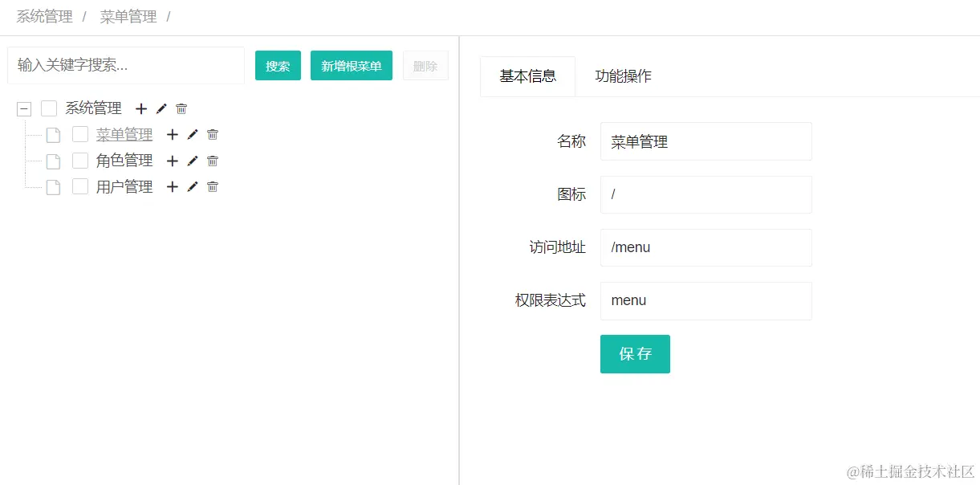Tick the 角色管理 checkbox

point(80,161)
